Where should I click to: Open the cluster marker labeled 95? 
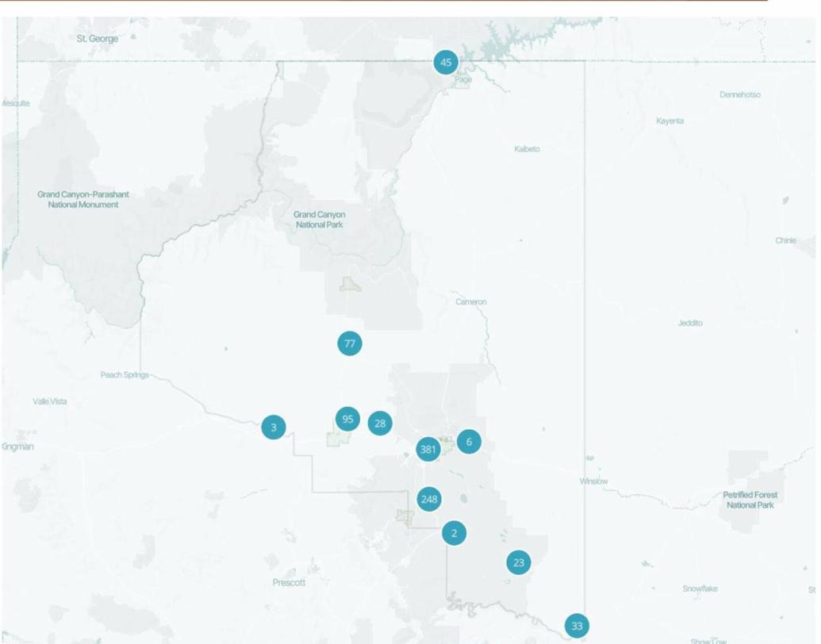tap(347, 418)
